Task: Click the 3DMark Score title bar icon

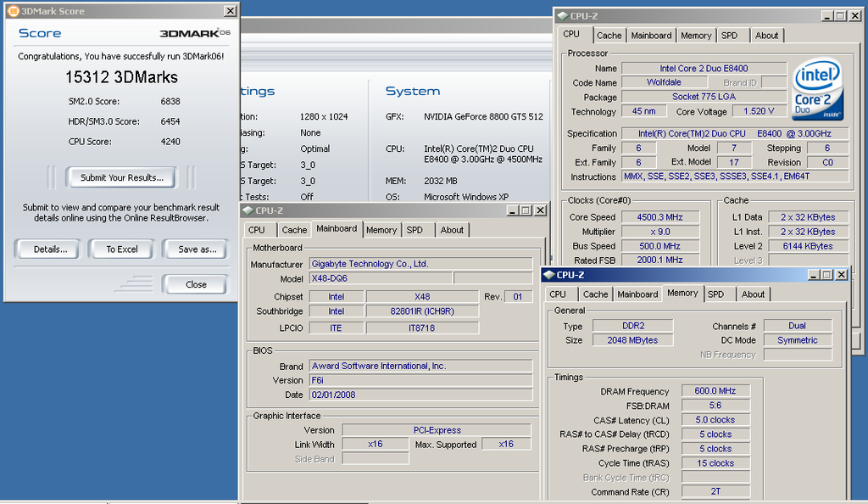Action: point(12,11)
